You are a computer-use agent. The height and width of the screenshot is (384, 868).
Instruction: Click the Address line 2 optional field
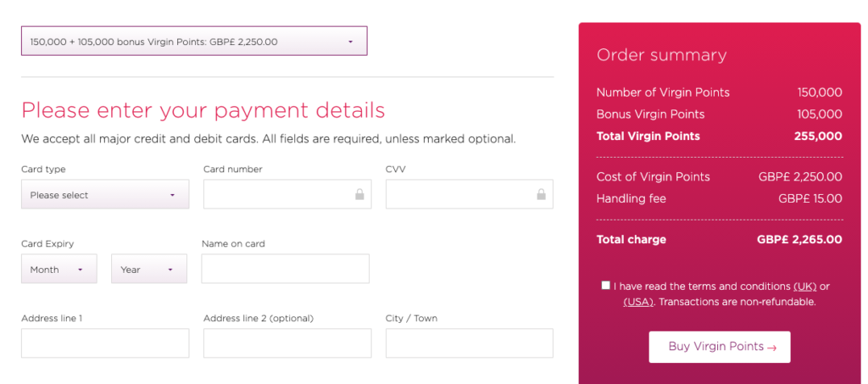(287, 343)
